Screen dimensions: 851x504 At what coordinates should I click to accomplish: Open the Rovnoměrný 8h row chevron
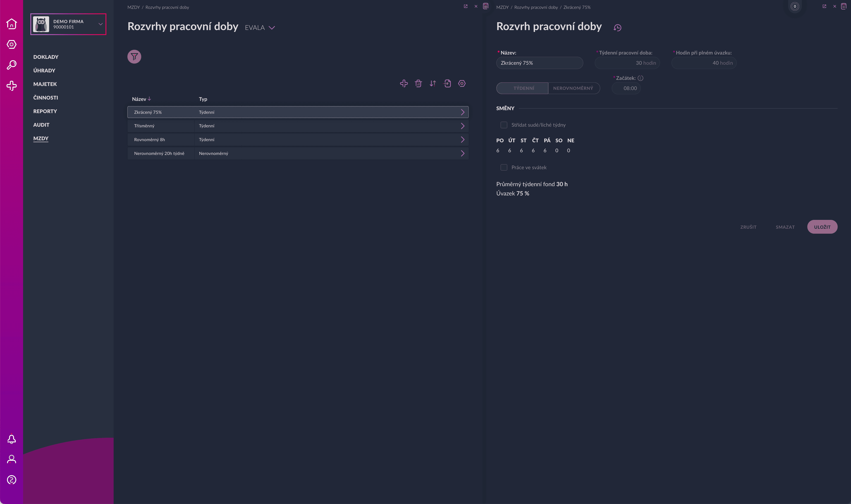tap(462, 140)
